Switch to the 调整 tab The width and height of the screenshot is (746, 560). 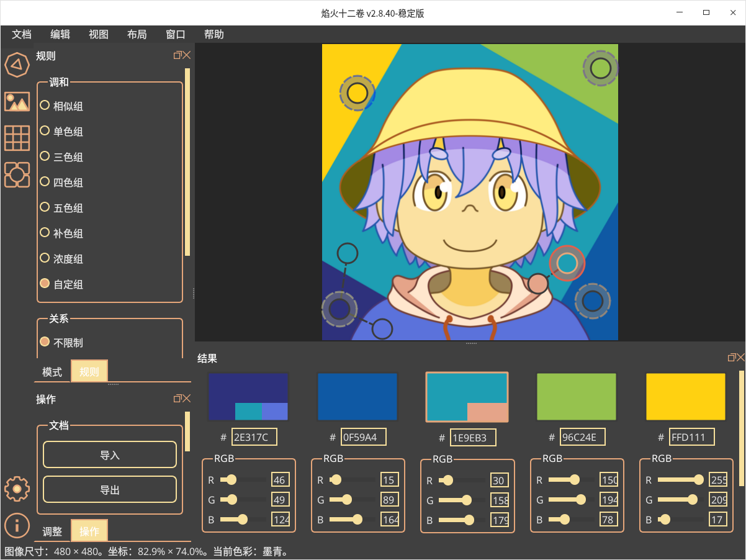click(x=52, y=531)
